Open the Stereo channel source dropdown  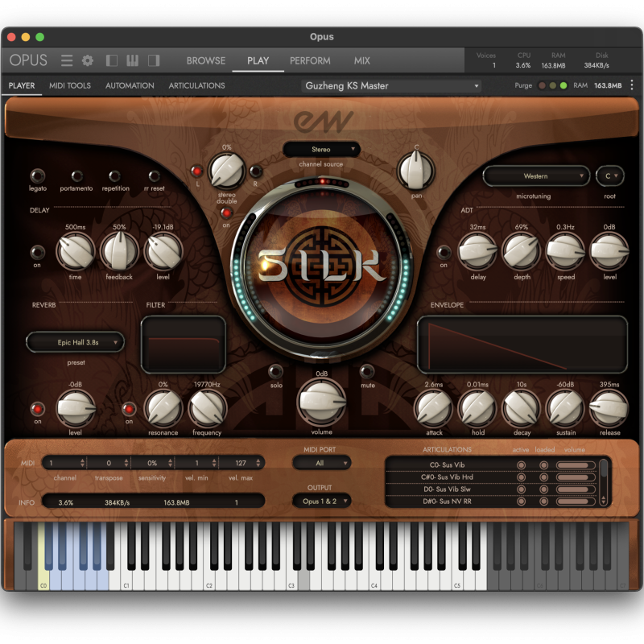321,150
